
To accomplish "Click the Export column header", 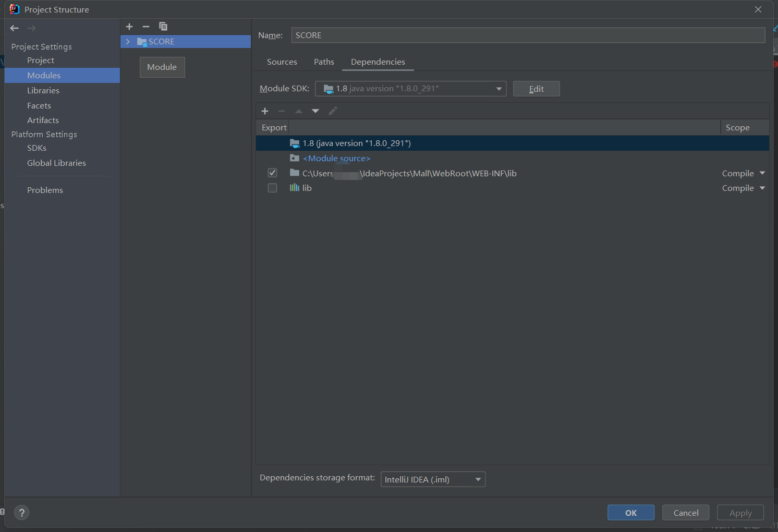I will coord(274,127).
